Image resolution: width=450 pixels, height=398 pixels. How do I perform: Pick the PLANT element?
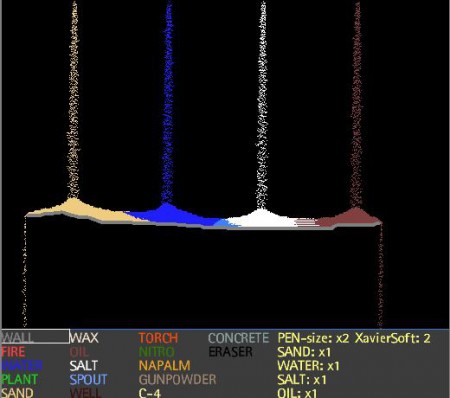point(20,380)
